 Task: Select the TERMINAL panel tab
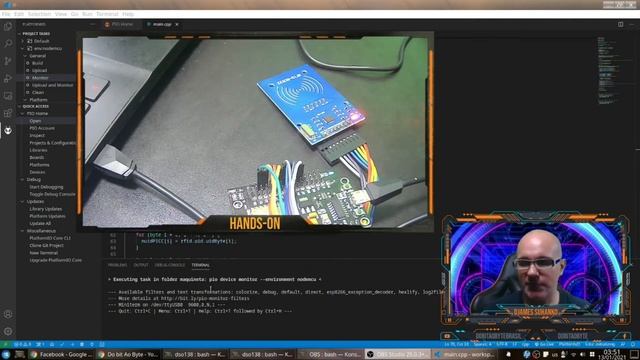200,265
